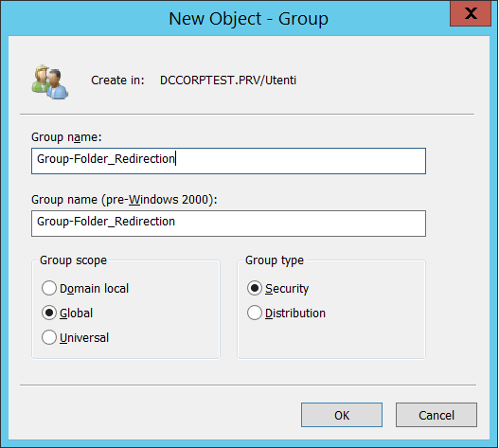Click the Group type heading
Image resolution: width=499 pixels, height=448 pixels.
pyautogui.click(x=275, y=260)
